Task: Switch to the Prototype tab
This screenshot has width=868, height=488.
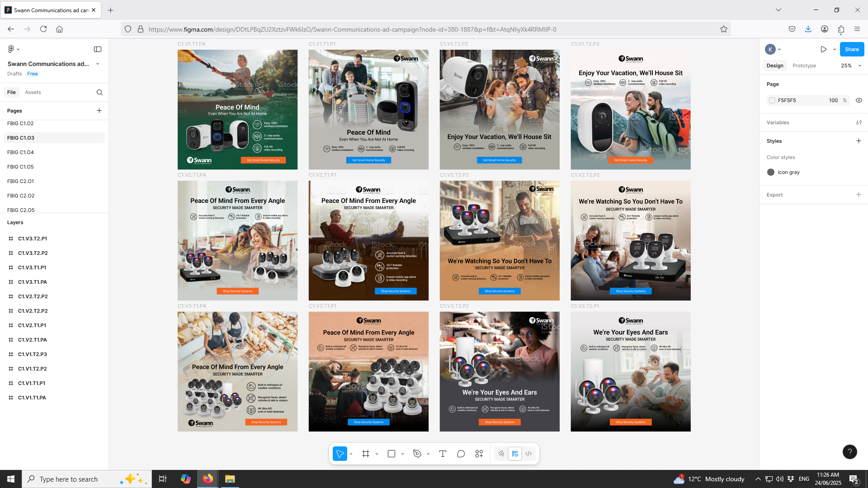Action: (804, 66)
